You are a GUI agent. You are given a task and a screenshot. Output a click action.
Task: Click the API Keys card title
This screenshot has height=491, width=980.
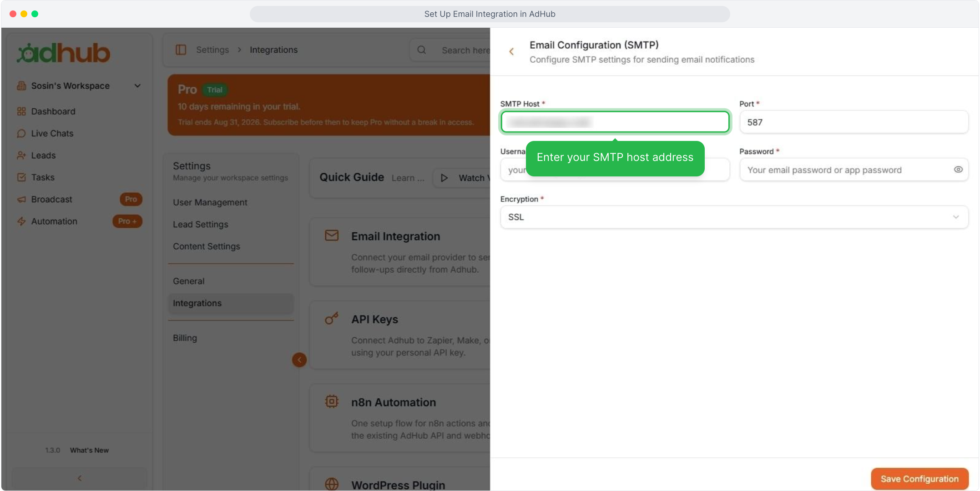point(374,319)
